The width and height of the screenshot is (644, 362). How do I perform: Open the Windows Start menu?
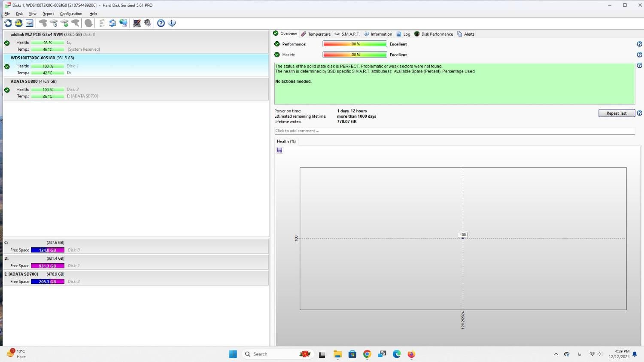[x=233, y=354]
